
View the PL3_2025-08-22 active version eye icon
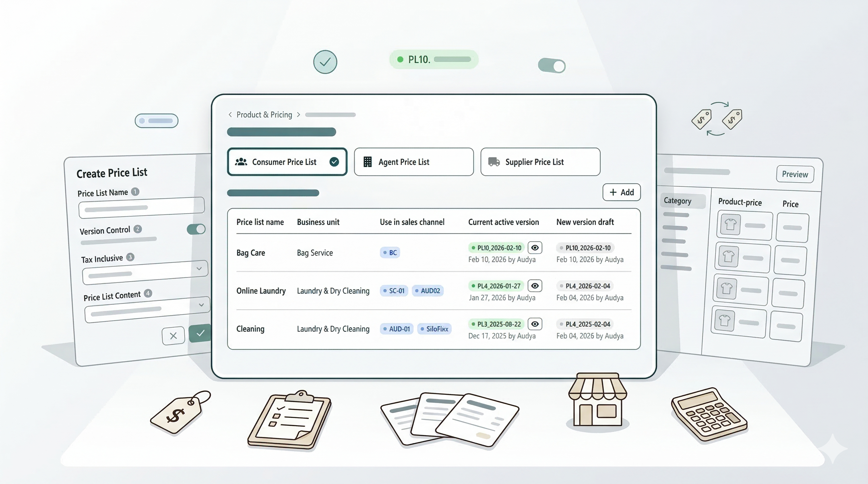[x=535, y=324]
